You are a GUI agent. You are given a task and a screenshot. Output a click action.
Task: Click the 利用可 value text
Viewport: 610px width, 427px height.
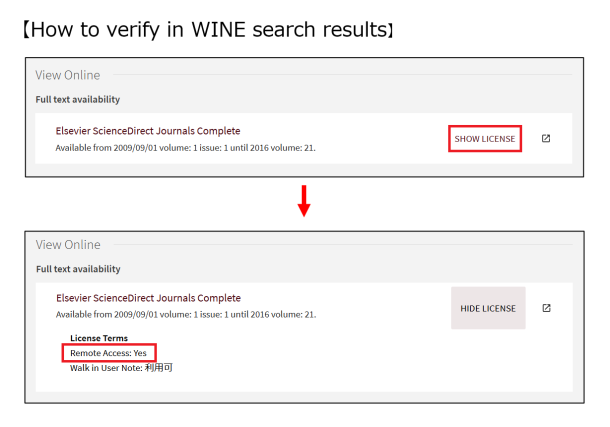click(160, 368)
